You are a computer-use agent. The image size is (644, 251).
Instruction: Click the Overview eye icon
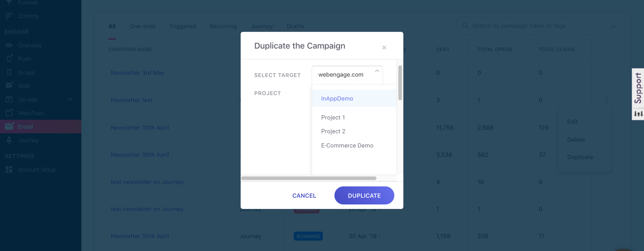coord(9,45)
